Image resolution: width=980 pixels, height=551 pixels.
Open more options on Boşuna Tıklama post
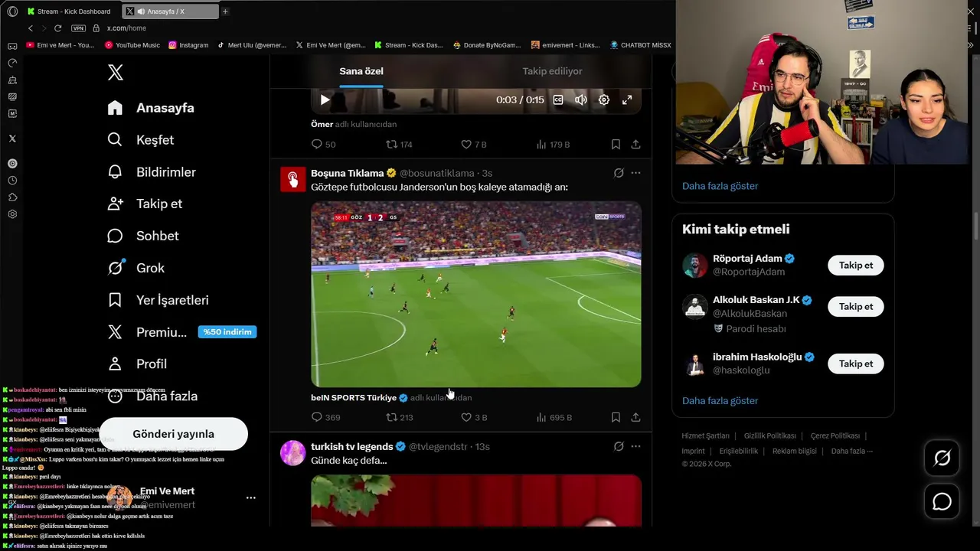[635, 173]
